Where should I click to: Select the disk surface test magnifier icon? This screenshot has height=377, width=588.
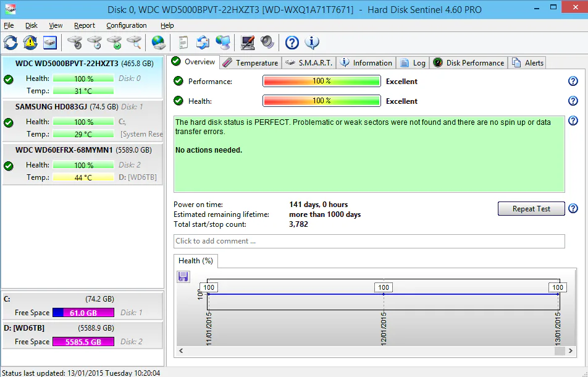tap(134, 43)
